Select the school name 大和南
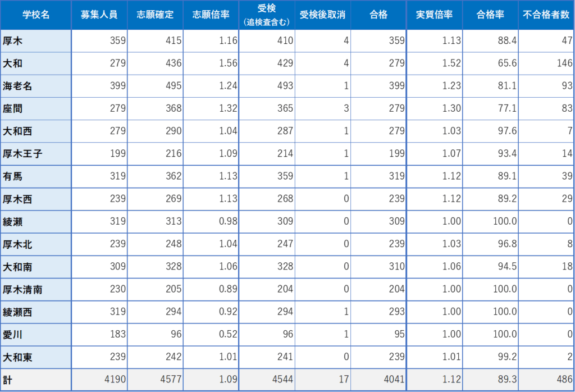Image resolution: width=575 pixels, height=392 pixels. click(x=17, y=267)
